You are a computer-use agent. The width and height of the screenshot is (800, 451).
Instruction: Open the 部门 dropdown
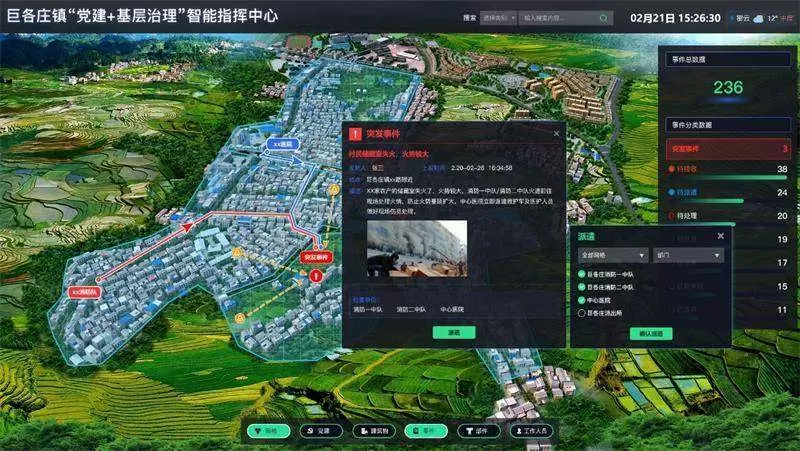click(x=688, y=255)
